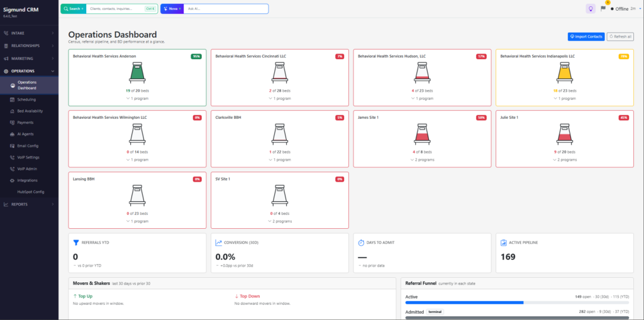Click the Clients, contacts, inquiries search field
Viewport: 644px width, 320px height.
[x=122, y=9]
